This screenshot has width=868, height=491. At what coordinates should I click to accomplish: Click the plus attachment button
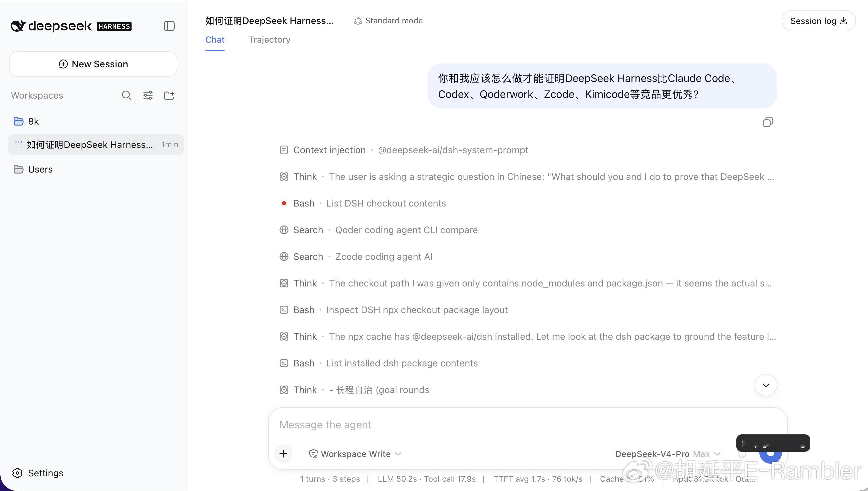pos(283,454)
